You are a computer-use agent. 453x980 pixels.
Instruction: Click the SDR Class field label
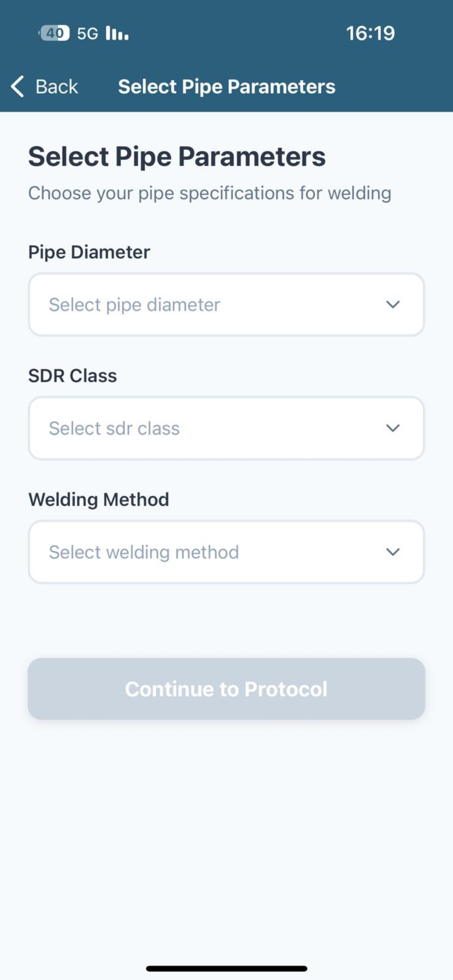click(x=73, y=376)
